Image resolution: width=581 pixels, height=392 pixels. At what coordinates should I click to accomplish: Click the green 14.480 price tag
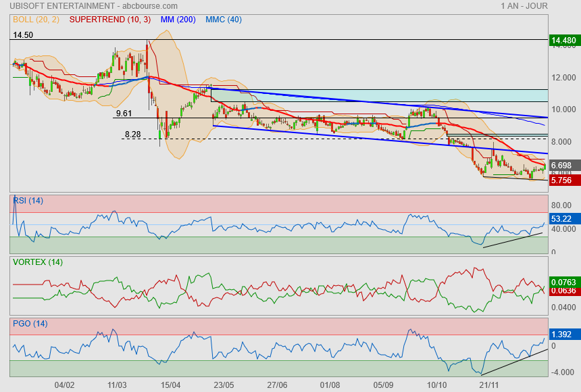(x=564, y=41)
